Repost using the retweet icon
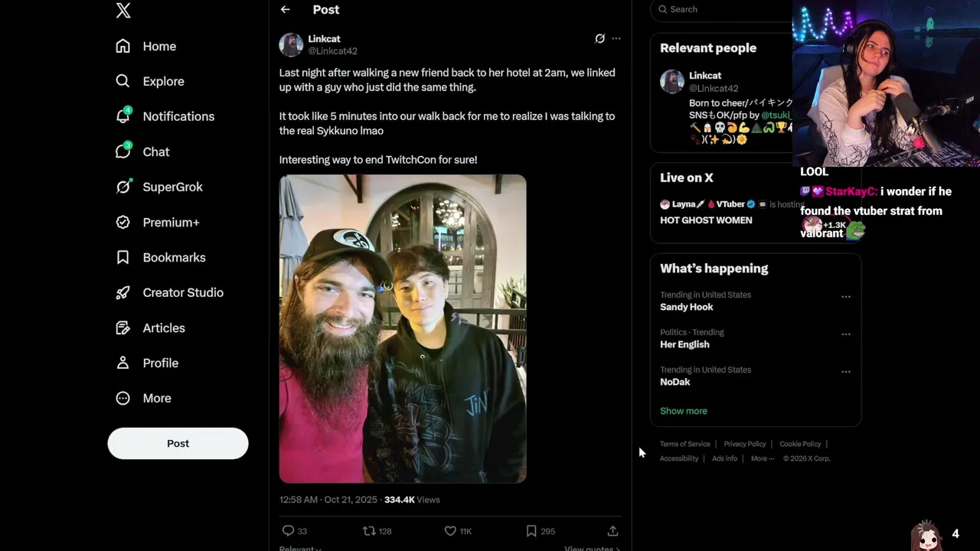Image resolution: width=980 pixels, height=551 pixels. click(369, 530)
